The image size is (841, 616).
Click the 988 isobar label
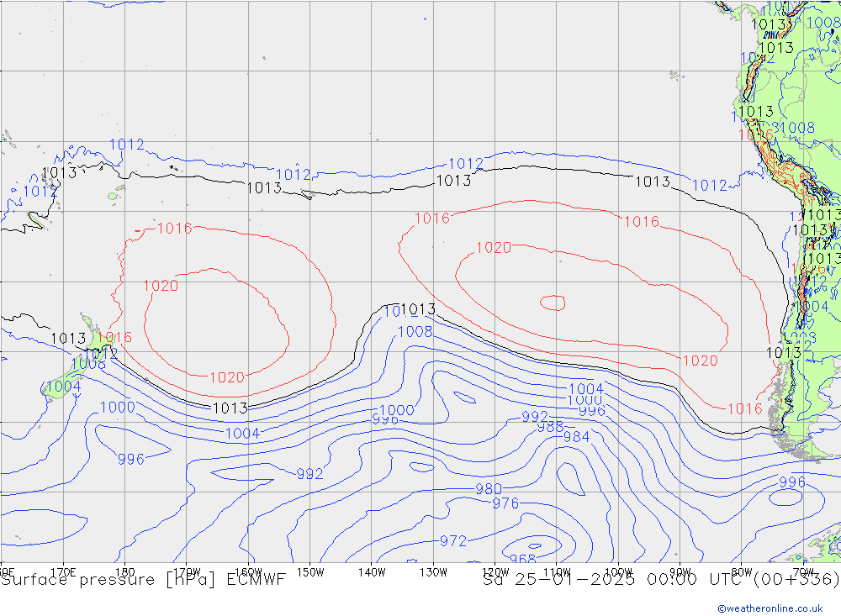coord(550,427)
